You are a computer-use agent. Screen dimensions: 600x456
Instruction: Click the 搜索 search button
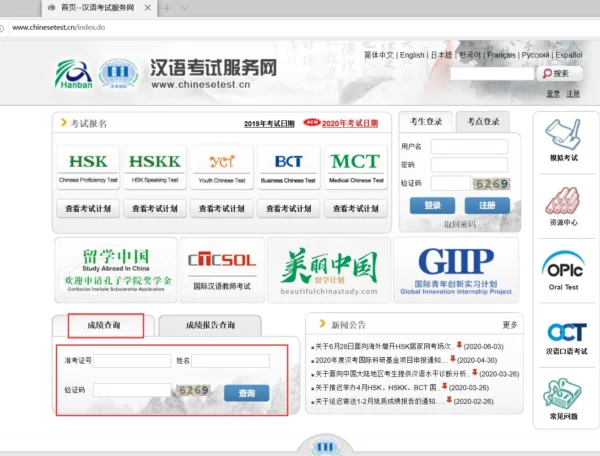(x=559, y=73)
